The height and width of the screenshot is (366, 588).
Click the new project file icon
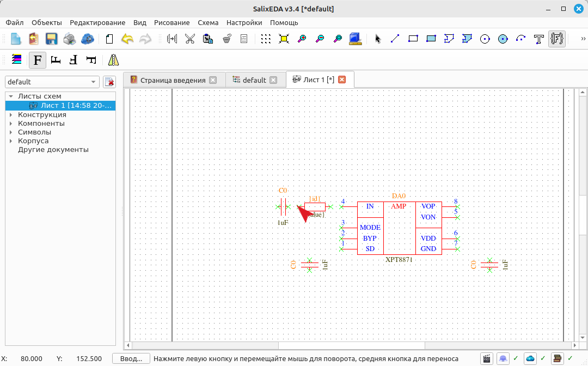16,39
